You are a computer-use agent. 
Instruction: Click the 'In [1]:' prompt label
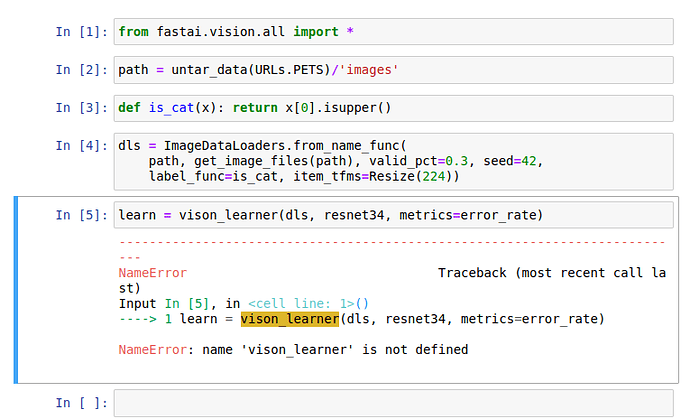[82, 32]
